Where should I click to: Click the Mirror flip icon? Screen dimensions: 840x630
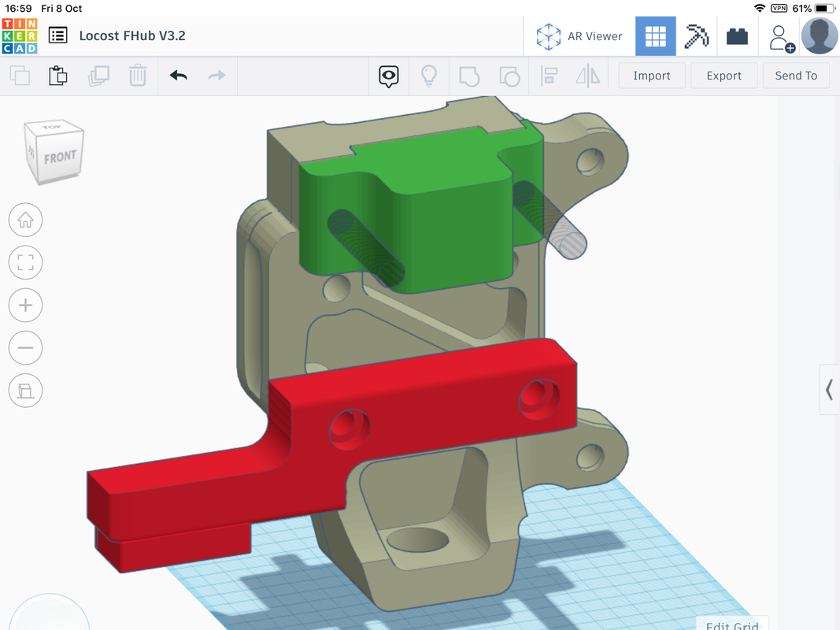(588, 76)
